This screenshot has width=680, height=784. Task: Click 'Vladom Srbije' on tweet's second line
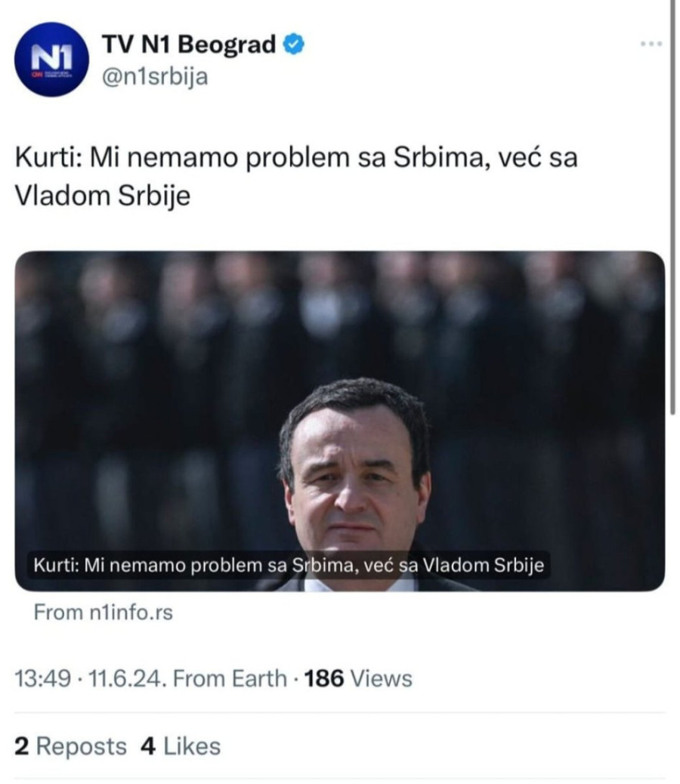click(x=103, y=195)
